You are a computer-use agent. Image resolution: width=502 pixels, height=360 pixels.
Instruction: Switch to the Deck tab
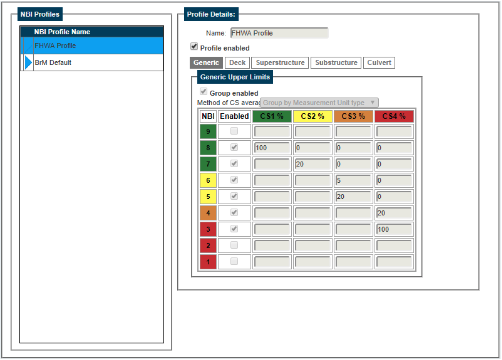[x=237, y=63]
